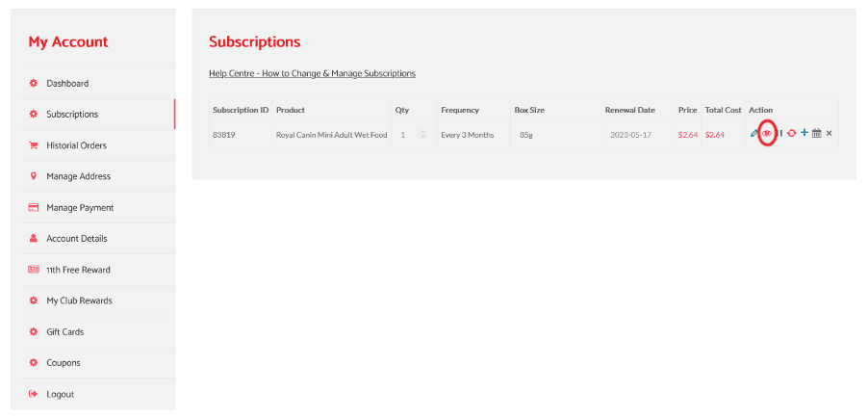Click the Gift Cards gear icon
Screen dimensions: 868x418
click(34, 331)
